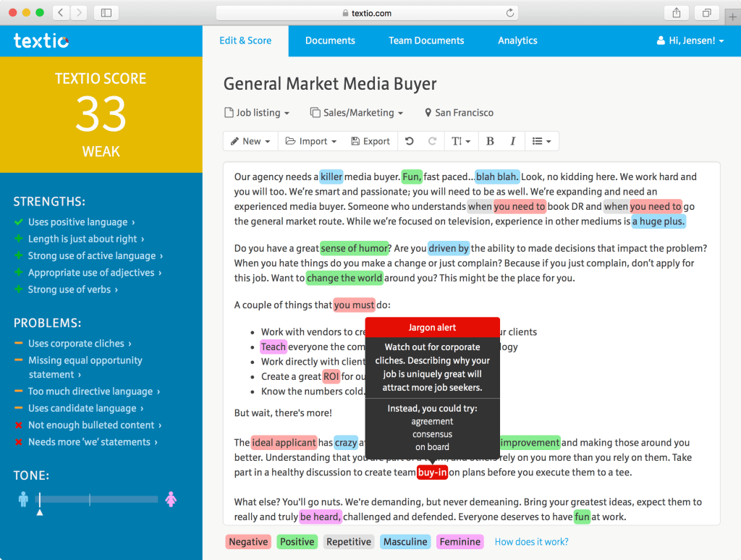Toggle the Masculine highlight legend
Viewport: 741px width, 560px height.
tap(405, 542)
